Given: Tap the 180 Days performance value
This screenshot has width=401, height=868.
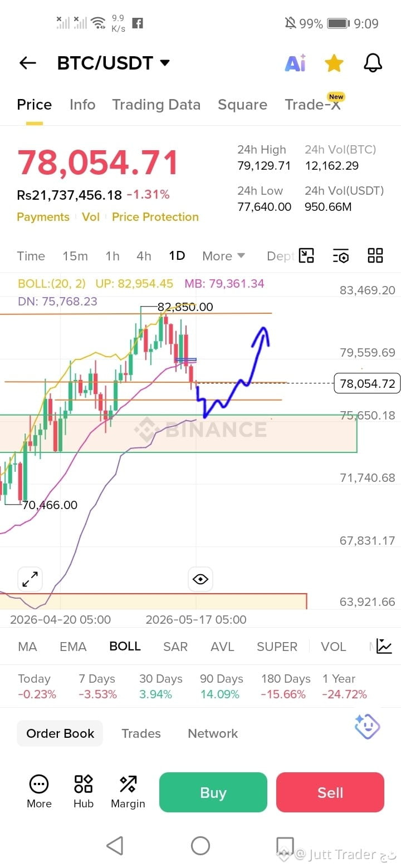Looking at the screenshot, I should click(x=283, y=694).
